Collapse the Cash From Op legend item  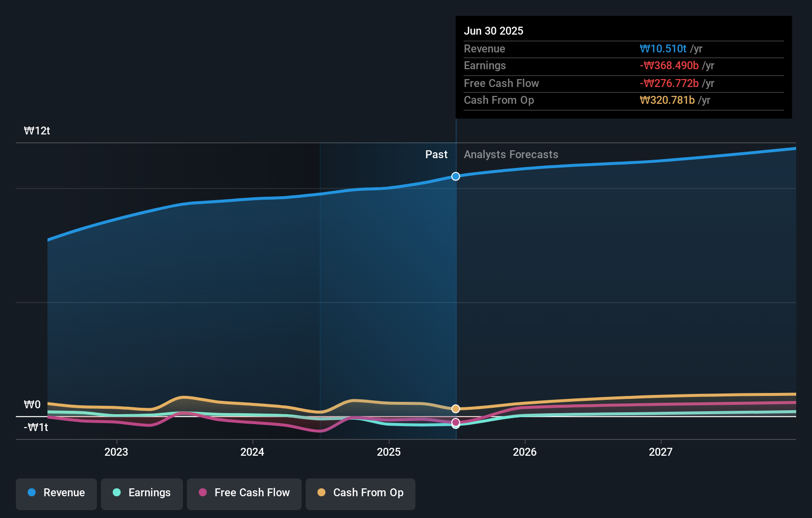tap(360, 493)
